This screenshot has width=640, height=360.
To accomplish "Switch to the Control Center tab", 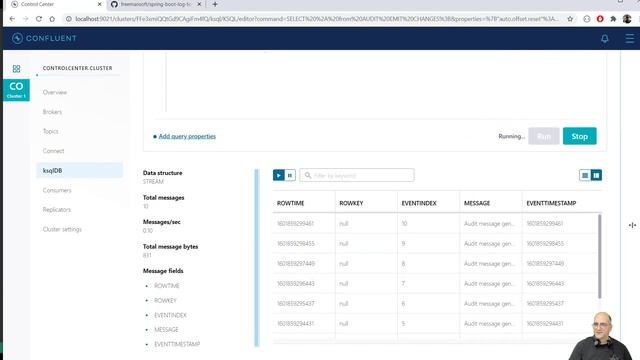I will 56,4.
